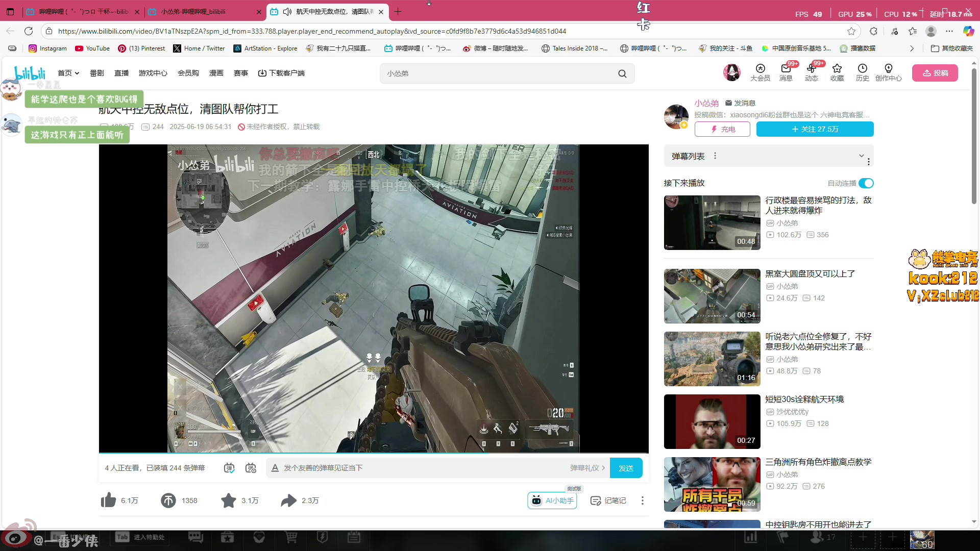Open recommended video 行政楼最容易挨骂的打法 thumbnail
This screenshot has height=551, width=980.
(712, 222)
